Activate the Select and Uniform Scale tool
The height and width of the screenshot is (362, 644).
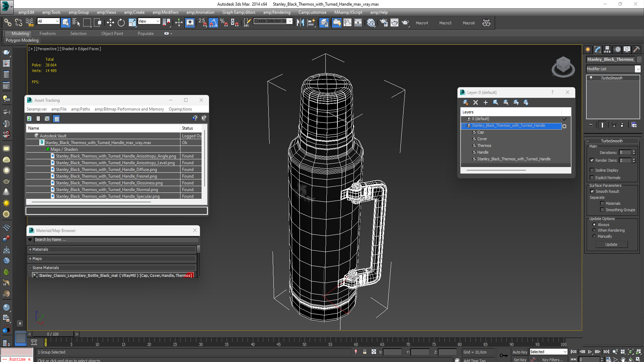coord(132,23)
